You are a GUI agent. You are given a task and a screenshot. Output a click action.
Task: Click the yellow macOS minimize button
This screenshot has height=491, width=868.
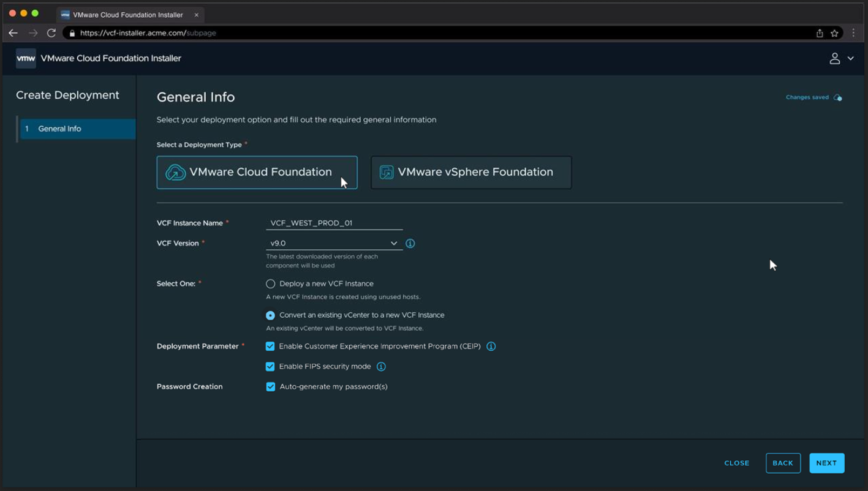tap(24, 13)
